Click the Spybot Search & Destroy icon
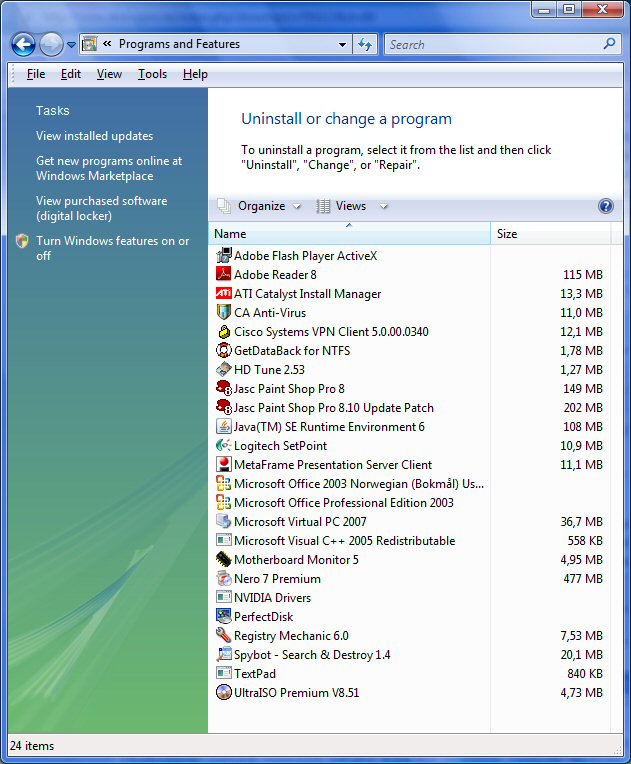 point(224,654)
